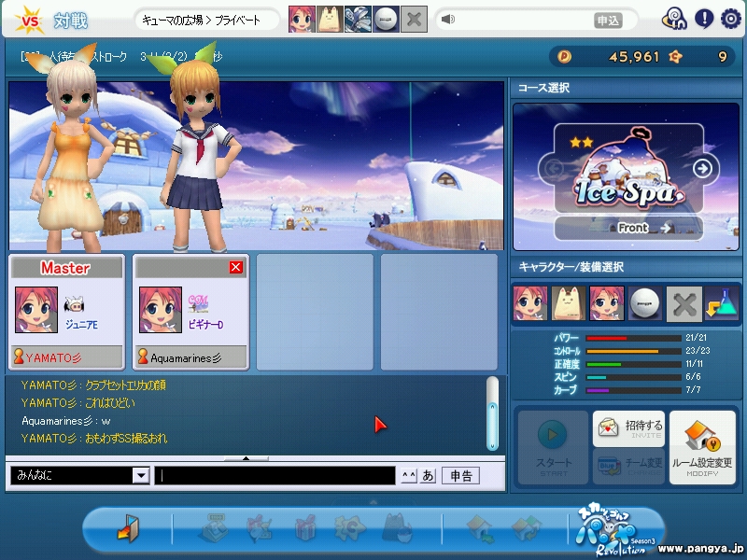The image size is (747, 560).
Task: Click the Aquamarines彡 player name
Action: click(185, 358)
